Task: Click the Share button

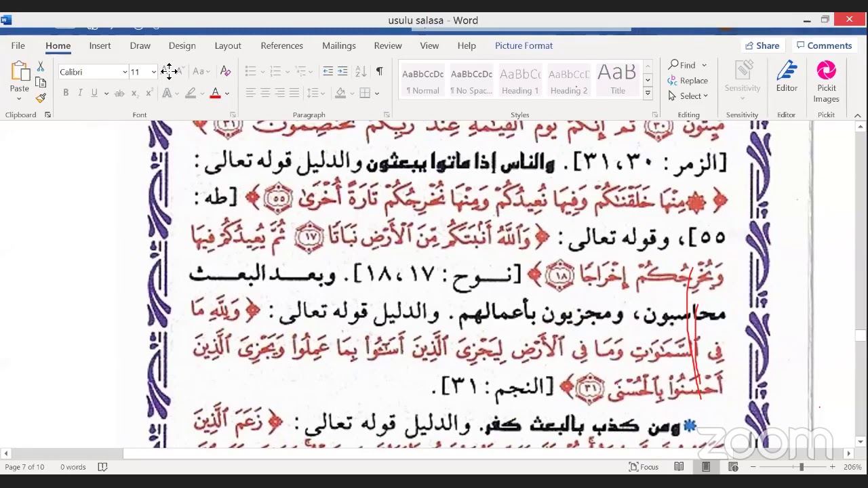Action: tap(762, 45)
